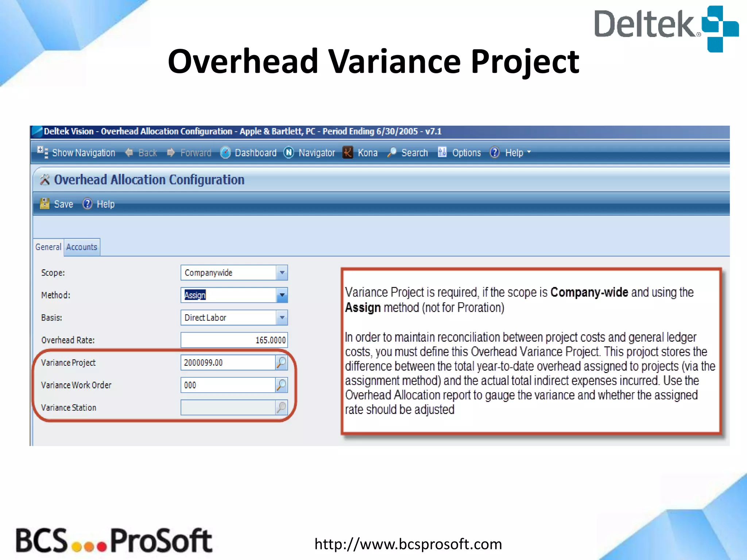Image resolution: width=747 pixels, height=560 pixels.
Task: Expand the Help menu arrow in toolbar
Action: (529, 152)
